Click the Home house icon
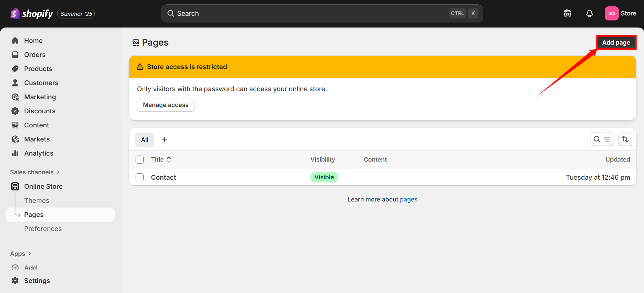 tap(15, 41)
